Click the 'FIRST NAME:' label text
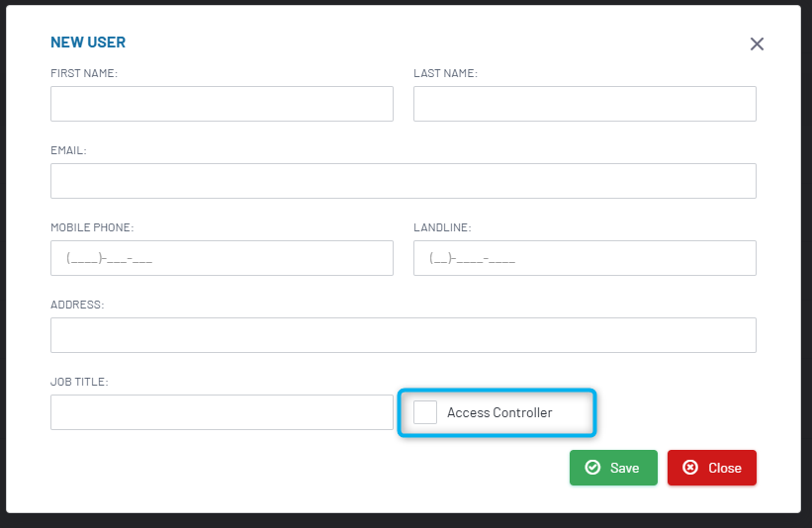Screen dimensions: 812x528 point(84,73)
